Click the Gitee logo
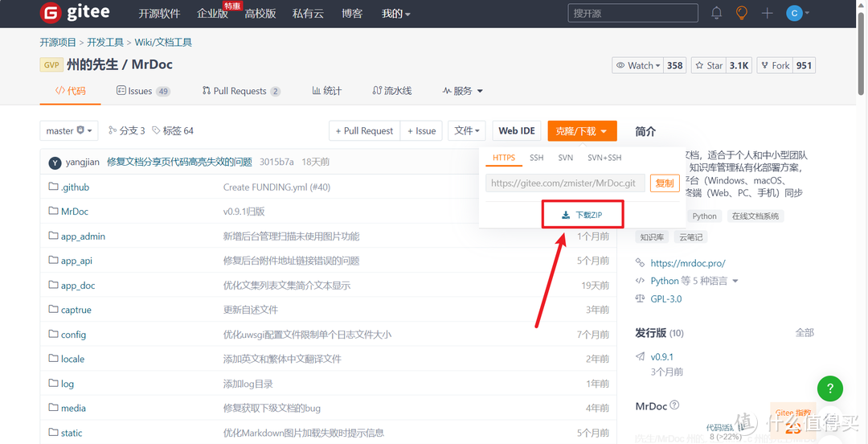The height and width of the screenshot is (444, 868). pyautogui.click(x=75, y=13)
